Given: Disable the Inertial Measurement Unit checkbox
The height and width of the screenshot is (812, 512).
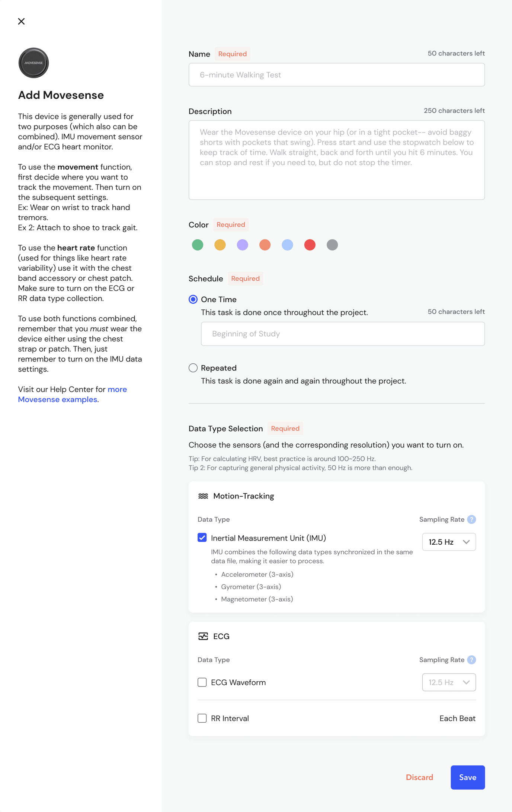Looking at the screenshot, I should pos(202,538).
